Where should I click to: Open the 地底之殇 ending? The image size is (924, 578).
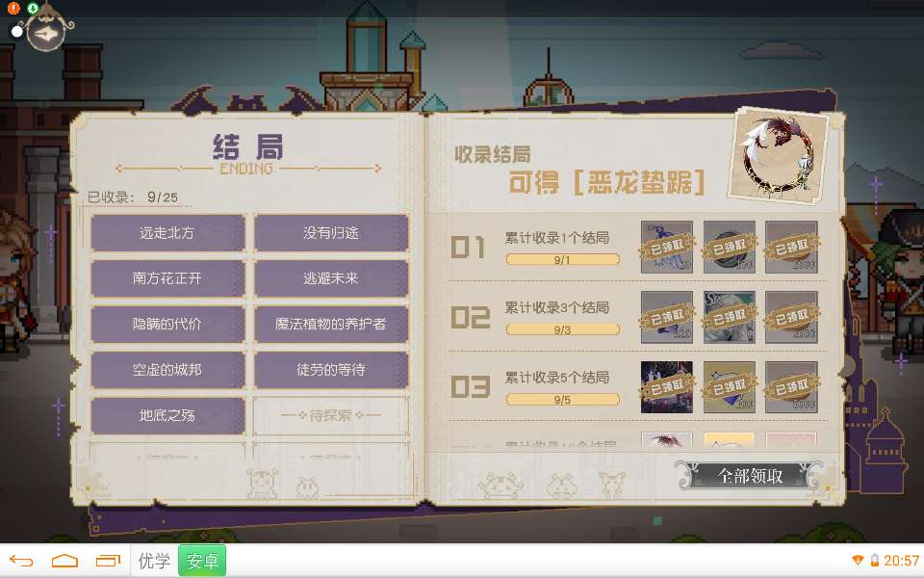(167, 415)
